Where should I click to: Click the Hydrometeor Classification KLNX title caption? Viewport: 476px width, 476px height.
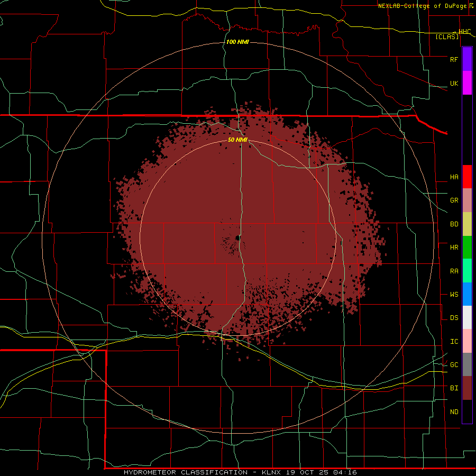(x=240, y=472)
